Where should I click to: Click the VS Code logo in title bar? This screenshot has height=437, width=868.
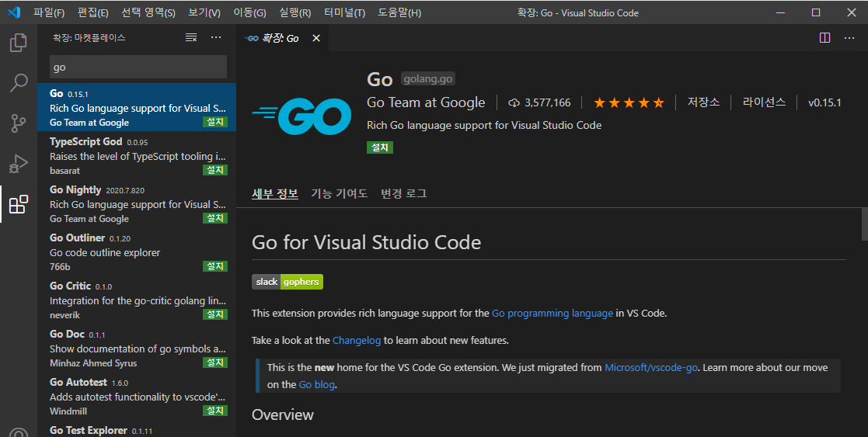click(14, 12)
